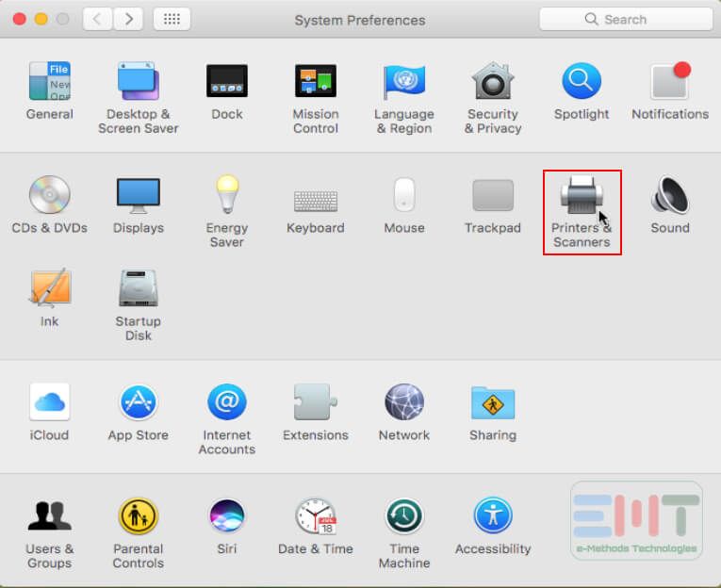The image size is (721, 588).
Task: Open Users & Groups preferences
Action: [49, 517]
